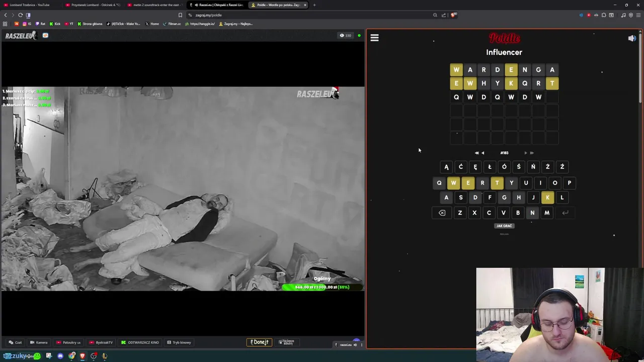The image size is (644, 362).
Task: Click the backspace key on the Poldle keyboard
Action: [x=442, y=213]
